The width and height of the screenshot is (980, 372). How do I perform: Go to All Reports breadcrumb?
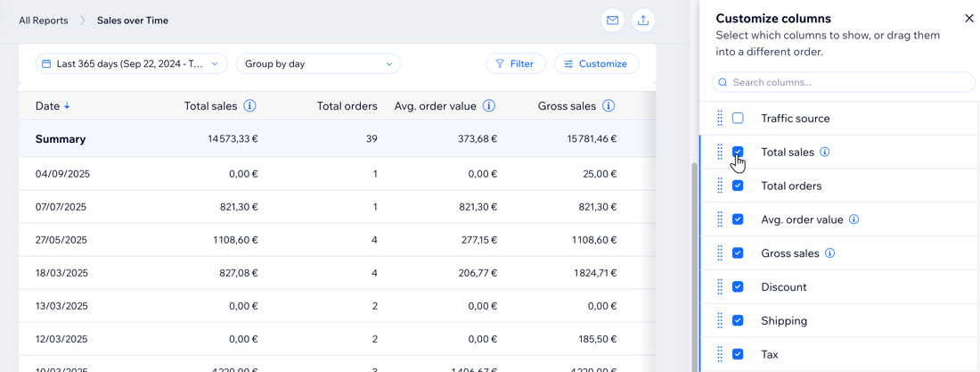coord(44,21)
